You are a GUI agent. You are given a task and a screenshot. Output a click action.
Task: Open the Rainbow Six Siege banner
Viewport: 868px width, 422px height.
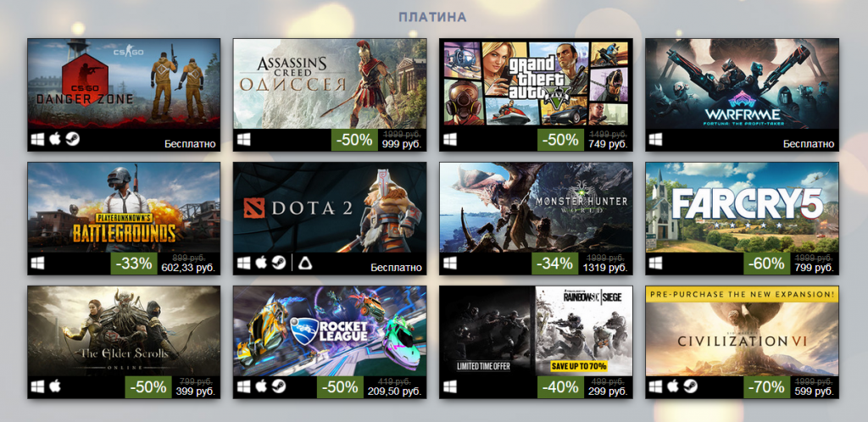click(536, 331)
